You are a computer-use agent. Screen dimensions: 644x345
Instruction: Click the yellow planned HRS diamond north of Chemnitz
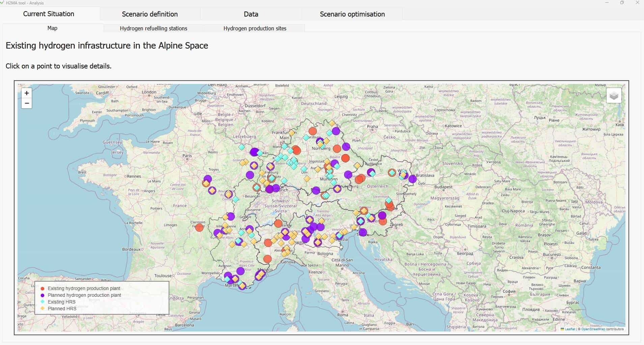click(x=332, y=123)
